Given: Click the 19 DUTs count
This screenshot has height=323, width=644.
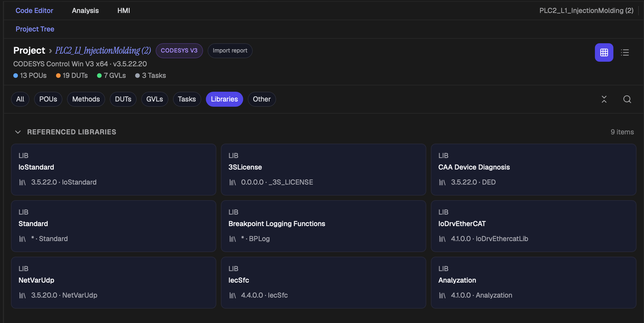Looking at the screenshot, I should [72, 75].
